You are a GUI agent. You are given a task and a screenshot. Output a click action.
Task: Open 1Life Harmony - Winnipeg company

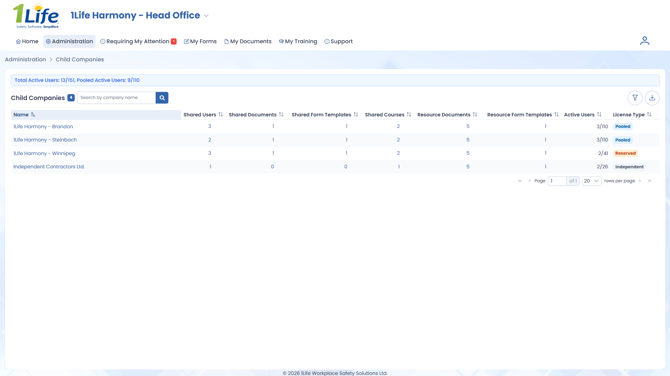click(x=44, y=153)
